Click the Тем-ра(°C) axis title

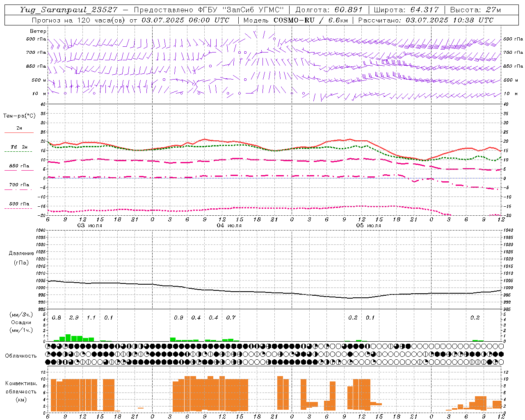click(19, 116)
